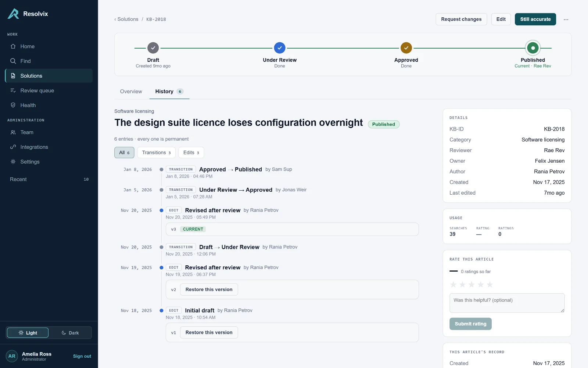
Task: Click the Nov 20 Revised after review timeline dot
Action: pos(161,210)
